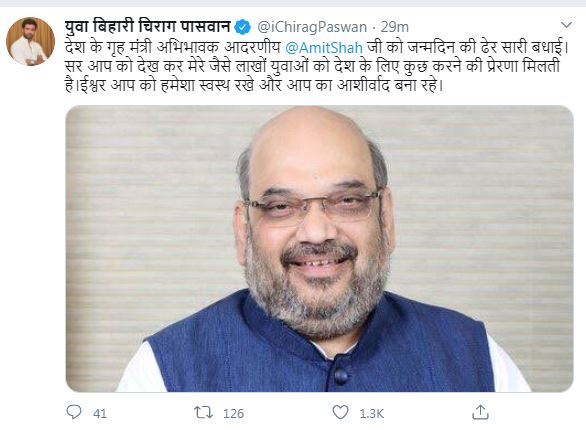Image resolution: width=586 pixels, height=430 pixels.
Task: Open the share tweet upload icon
Action: (480, 412)
